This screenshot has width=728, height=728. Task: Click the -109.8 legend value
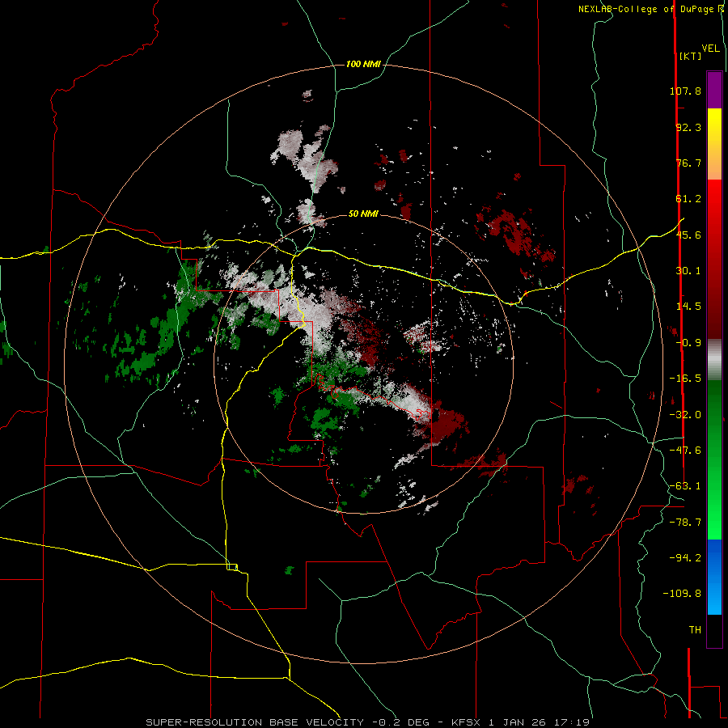683,594
